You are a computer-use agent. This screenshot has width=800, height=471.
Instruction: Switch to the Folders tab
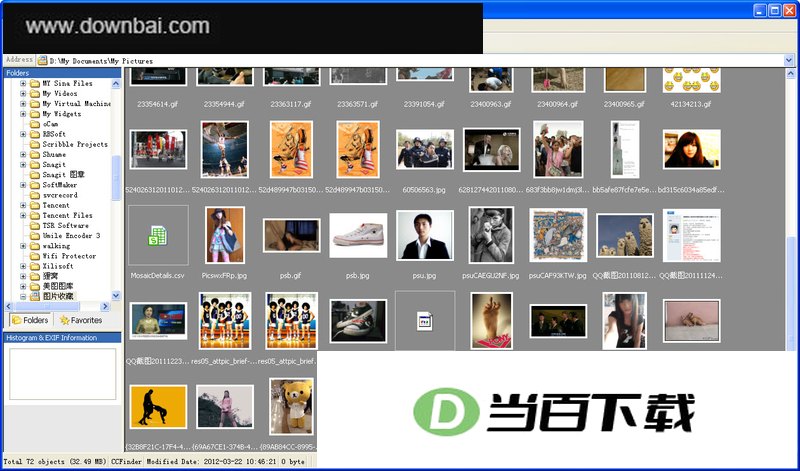(x=30, y=320)
